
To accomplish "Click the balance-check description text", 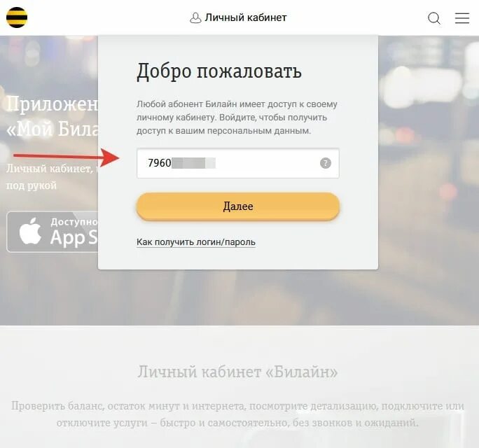I will (x=237, y=414).
